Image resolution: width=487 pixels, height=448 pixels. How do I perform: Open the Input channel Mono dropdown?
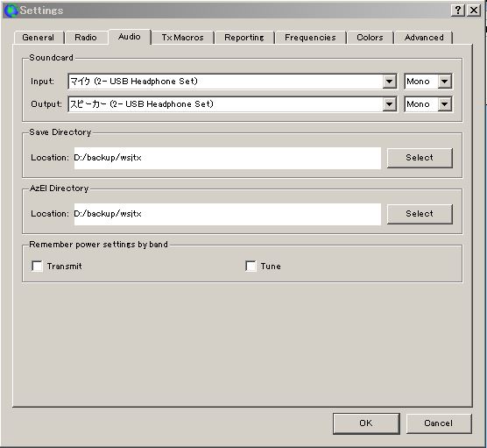click(x=428, y=82)
